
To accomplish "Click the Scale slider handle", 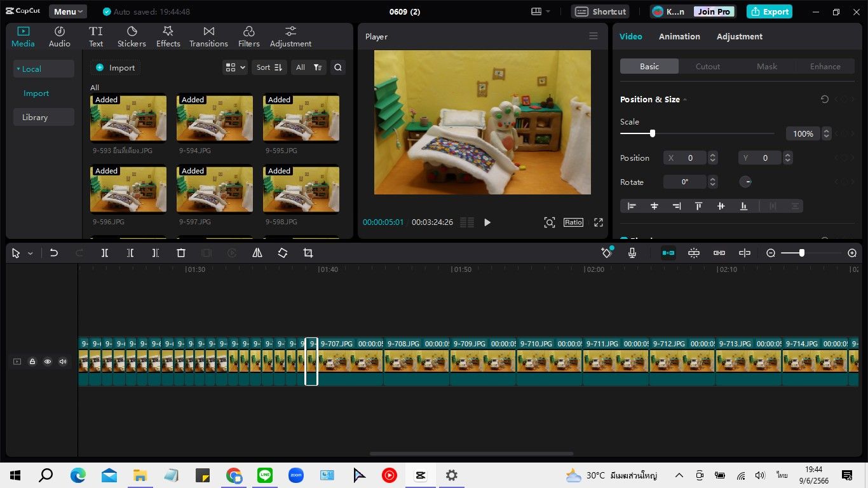I will click(653, 133).
